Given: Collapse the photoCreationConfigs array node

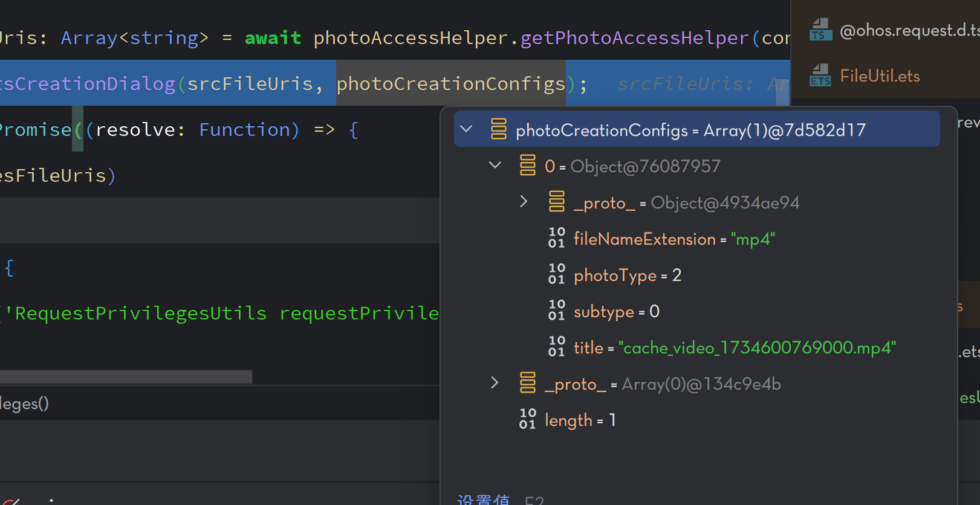Looking at the screenshot, I should click(466, 129).
